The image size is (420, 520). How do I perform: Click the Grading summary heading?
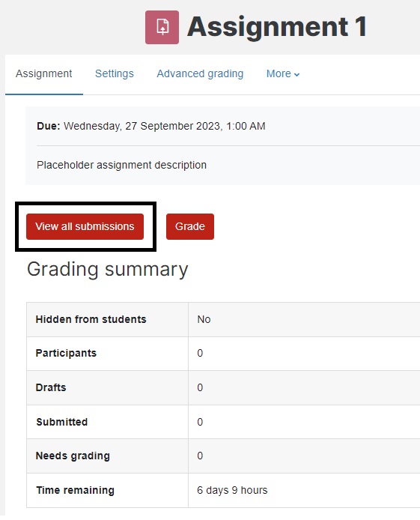[x=107, y=269]
